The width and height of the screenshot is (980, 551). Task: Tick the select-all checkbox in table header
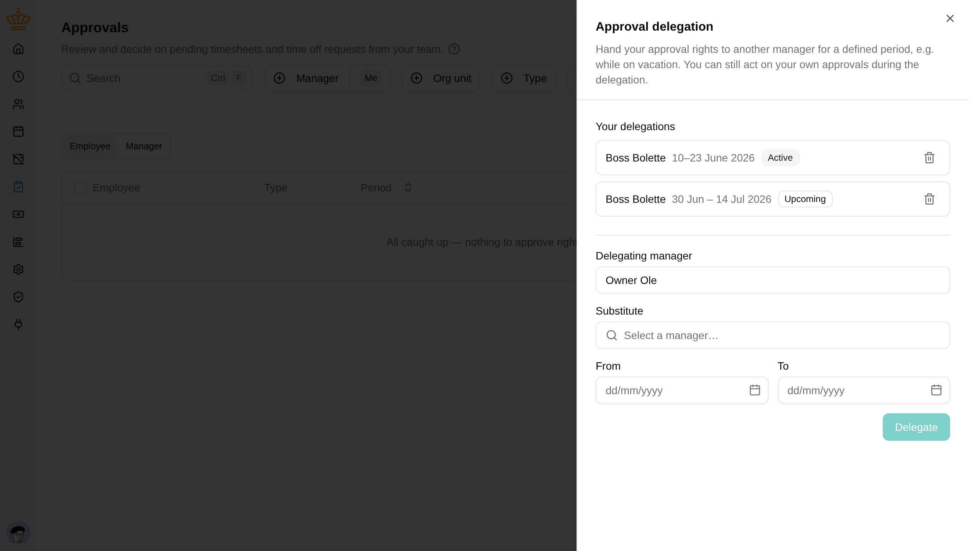click(80, 187)
